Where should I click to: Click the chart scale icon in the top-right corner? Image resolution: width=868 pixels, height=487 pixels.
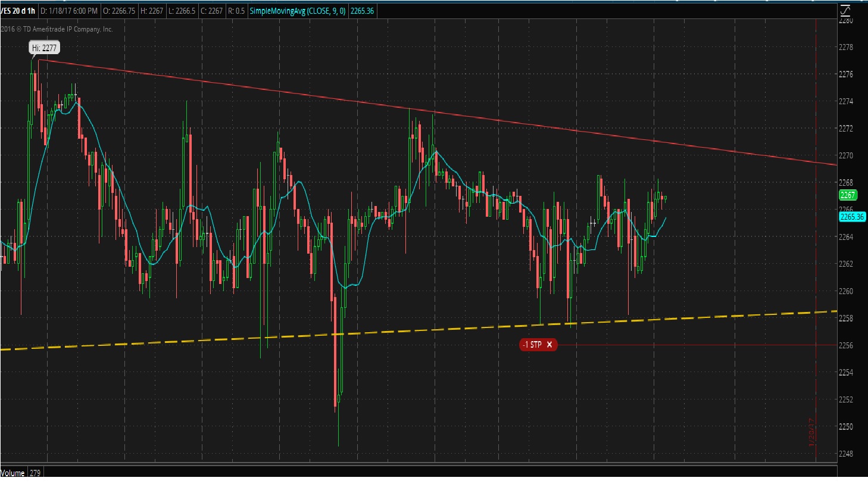coord(845,10)
